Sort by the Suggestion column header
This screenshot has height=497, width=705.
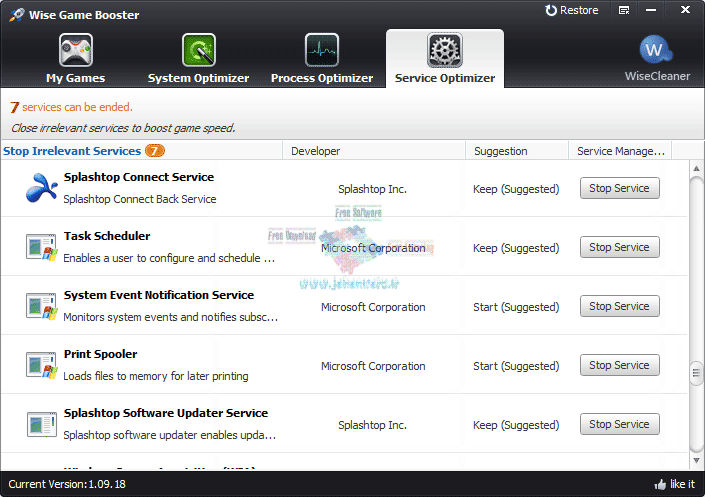click(x=500, y=151)
